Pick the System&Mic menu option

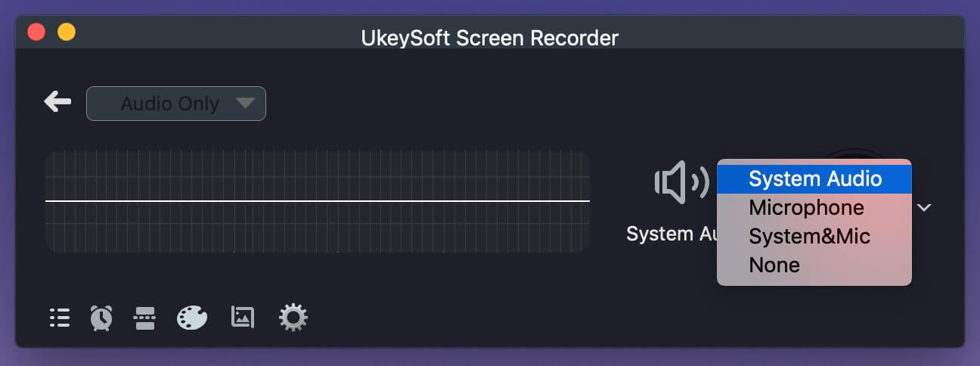[809, 236]
